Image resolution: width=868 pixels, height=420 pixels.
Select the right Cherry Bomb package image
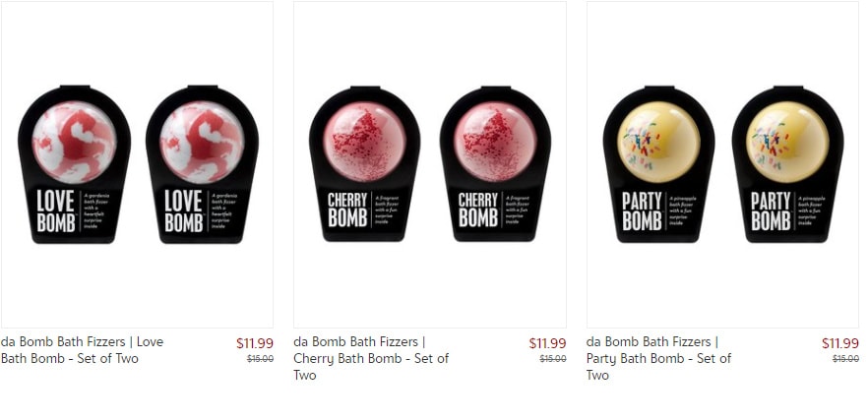tap(495, 164)
